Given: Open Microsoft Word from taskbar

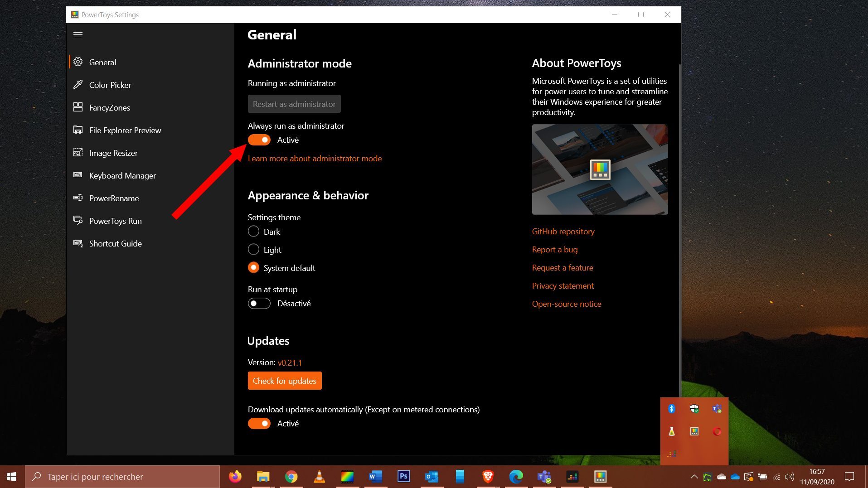Looking at the screenshot, I should [375, 477].
